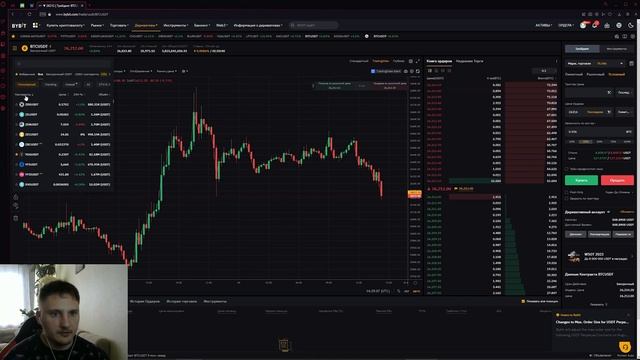
Task: Open the language globe icon
Action: coord(619,25)
